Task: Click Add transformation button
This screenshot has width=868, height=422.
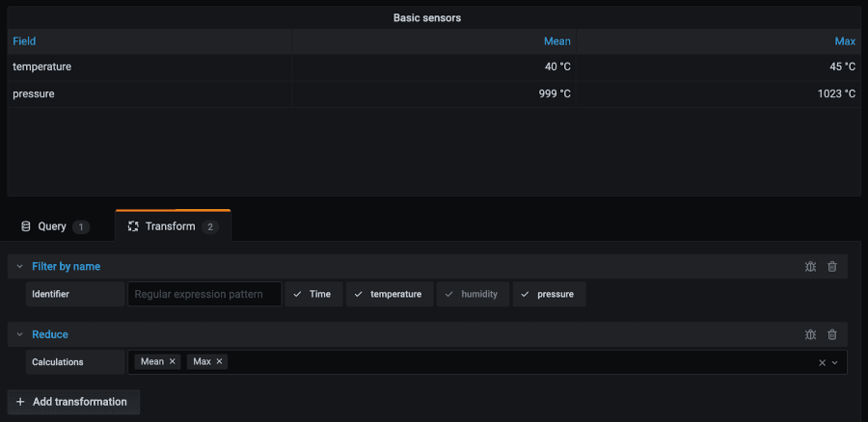Action: coord(73,402)
